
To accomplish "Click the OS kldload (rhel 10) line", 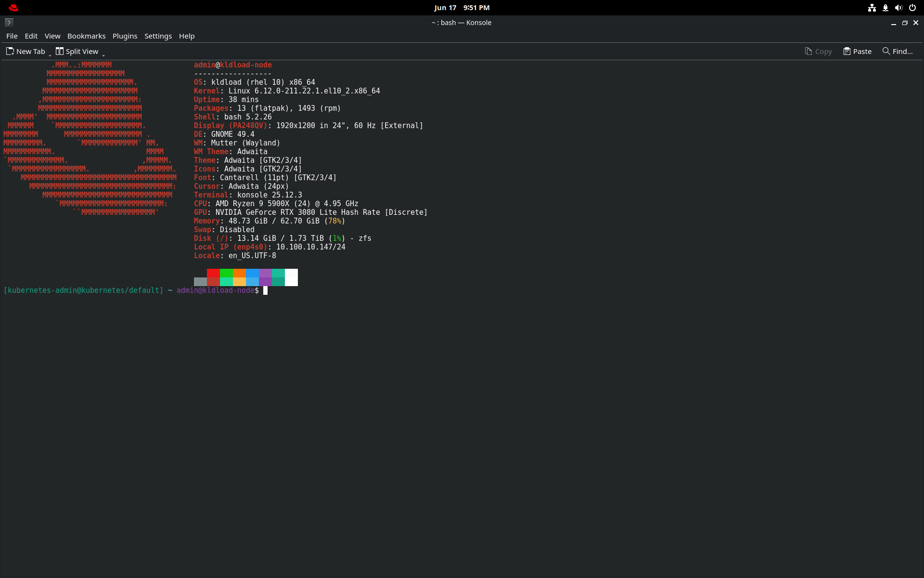I will [255, 82].
